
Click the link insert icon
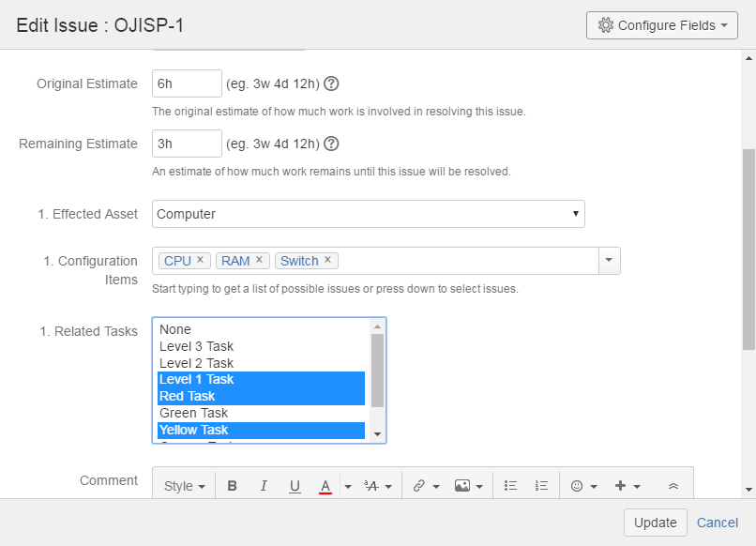[418, 486]
